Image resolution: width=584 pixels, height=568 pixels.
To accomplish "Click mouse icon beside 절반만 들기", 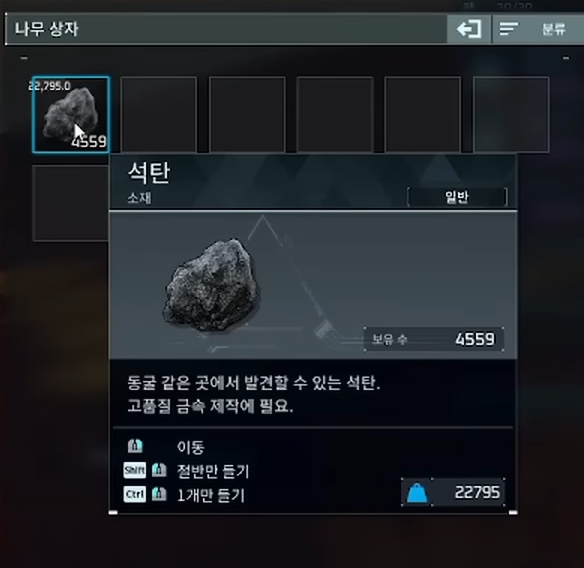I will (159, 470).
